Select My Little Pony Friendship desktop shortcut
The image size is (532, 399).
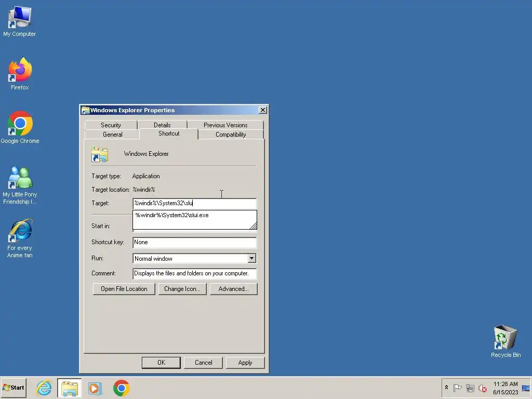point(20,185)
